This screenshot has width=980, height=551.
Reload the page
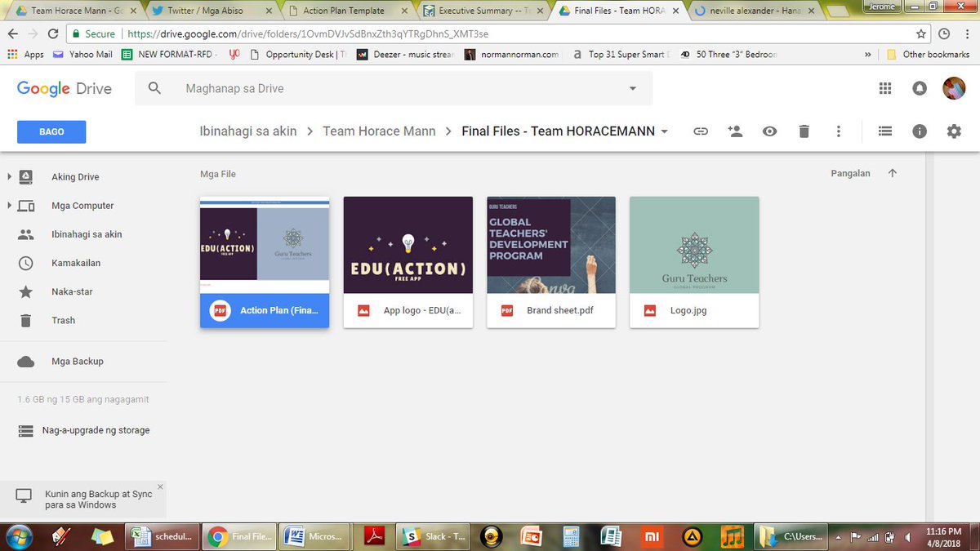pos(53,34)
